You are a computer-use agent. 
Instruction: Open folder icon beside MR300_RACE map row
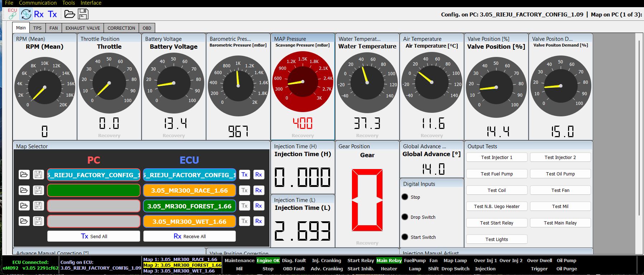(24, 190)
